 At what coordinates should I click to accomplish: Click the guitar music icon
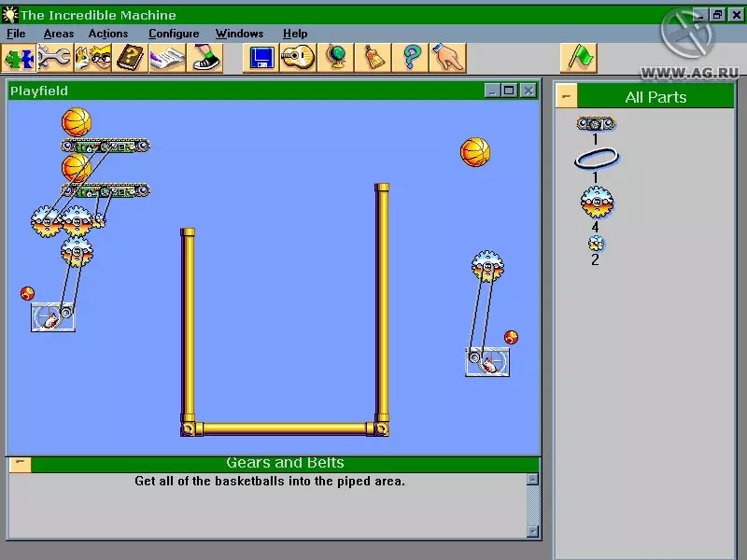point(298,58)
